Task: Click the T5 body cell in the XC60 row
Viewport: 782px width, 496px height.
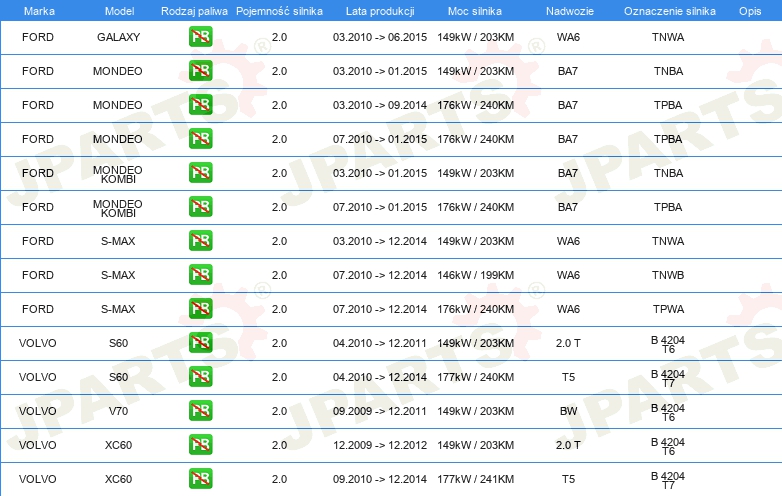Action: tap(569, 479)
